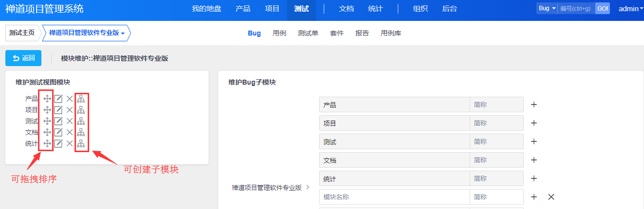
Task: Click the drag-sort icon for 产品 module
Action: click(47, 99)
